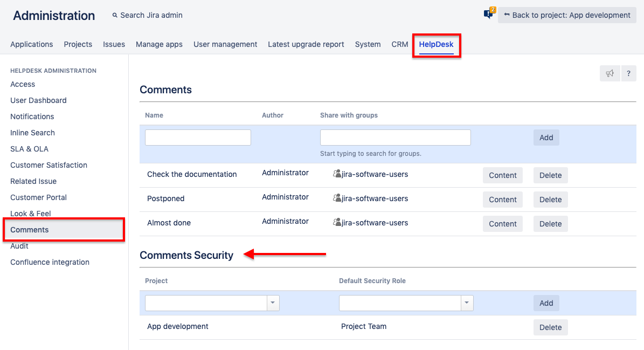Open help via the question mark icon
Screen dimensions: 644x350
click(x=628, y=73)
